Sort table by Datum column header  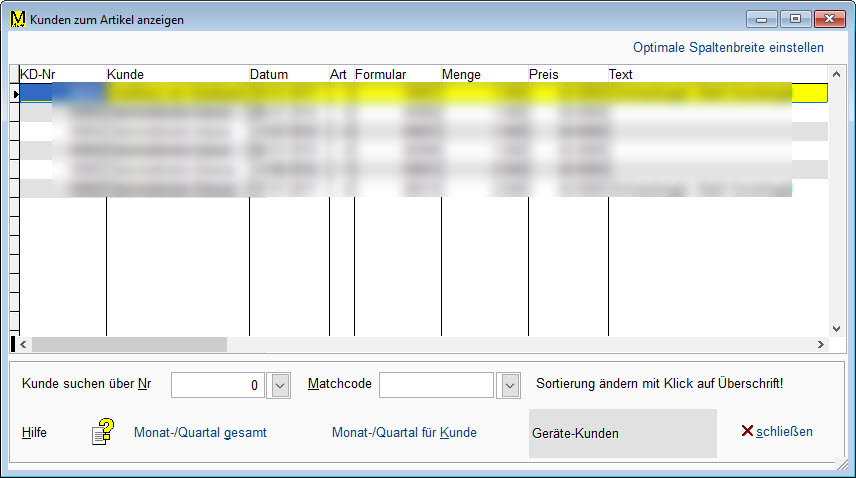[269, 74]
